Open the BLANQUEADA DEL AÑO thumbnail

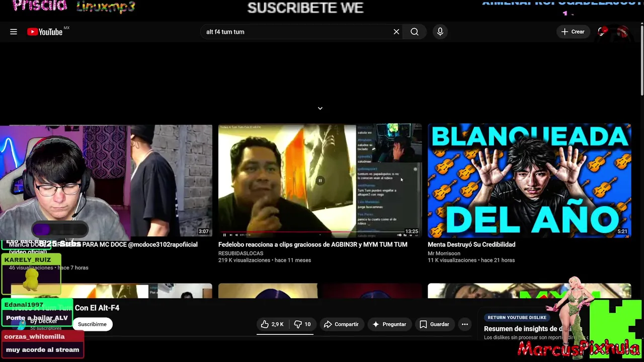[x=529, y=180]
